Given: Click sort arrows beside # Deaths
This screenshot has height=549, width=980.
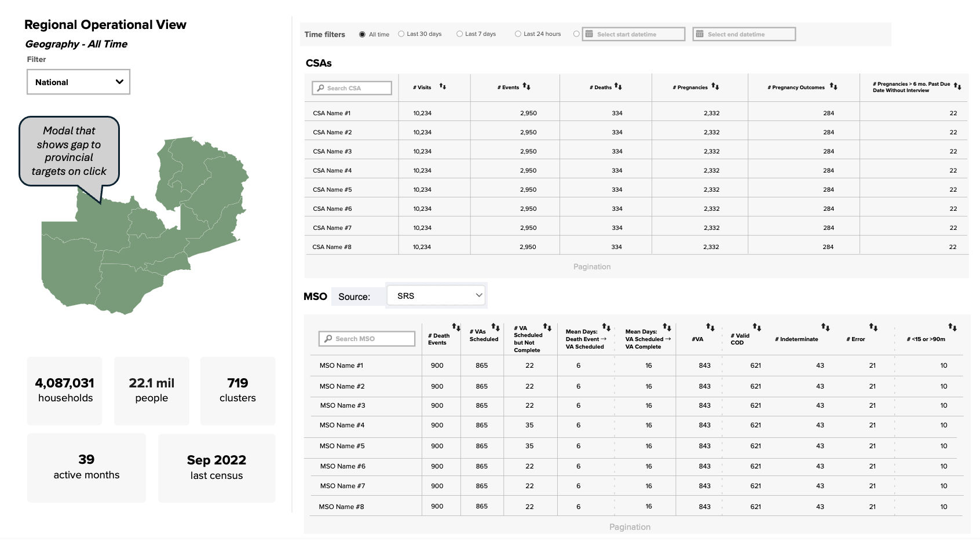Looking at the screenshot, I should pos(618,86).
